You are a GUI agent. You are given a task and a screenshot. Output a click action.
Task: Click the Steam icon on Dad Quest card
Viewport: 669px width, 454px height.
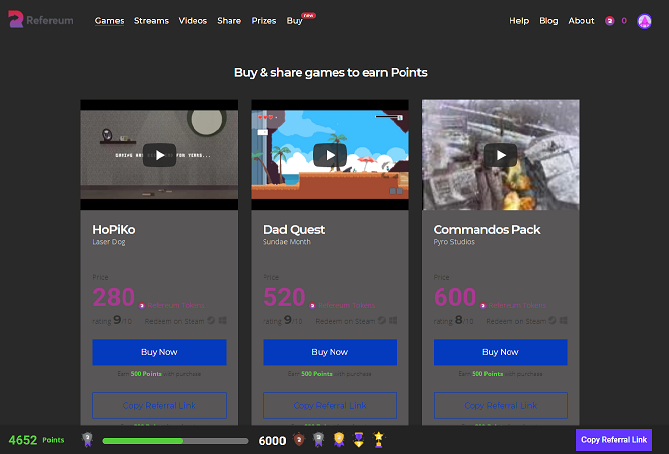(x=381, y=320)
